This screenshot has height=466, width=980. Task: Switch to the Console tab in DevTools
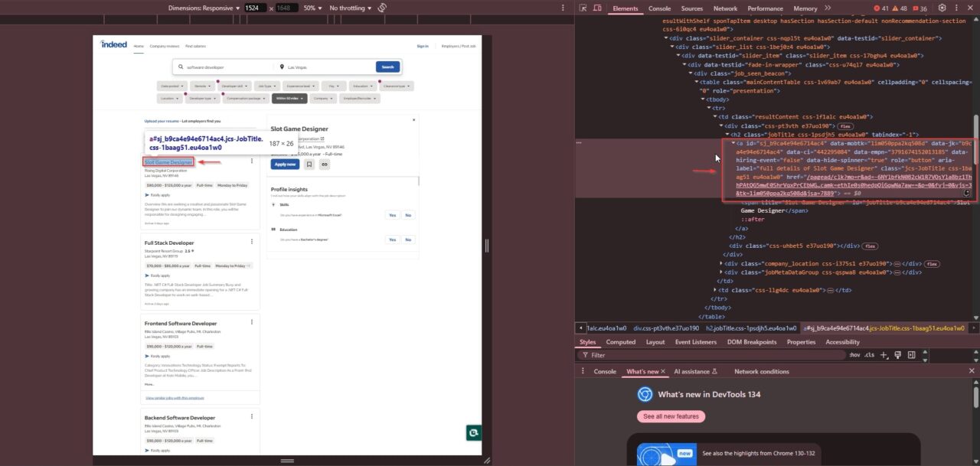pos(659,8)
